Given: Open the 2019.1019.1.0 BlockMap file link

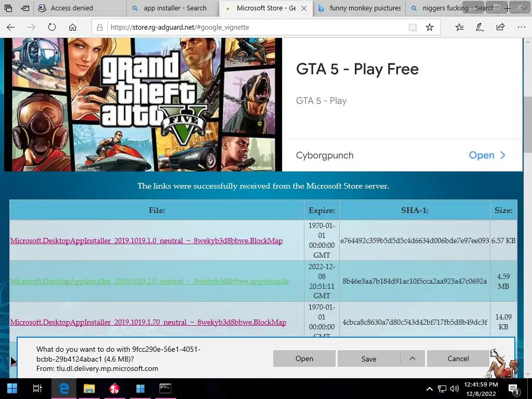Looking at the screenshot, I should [146, 241].
